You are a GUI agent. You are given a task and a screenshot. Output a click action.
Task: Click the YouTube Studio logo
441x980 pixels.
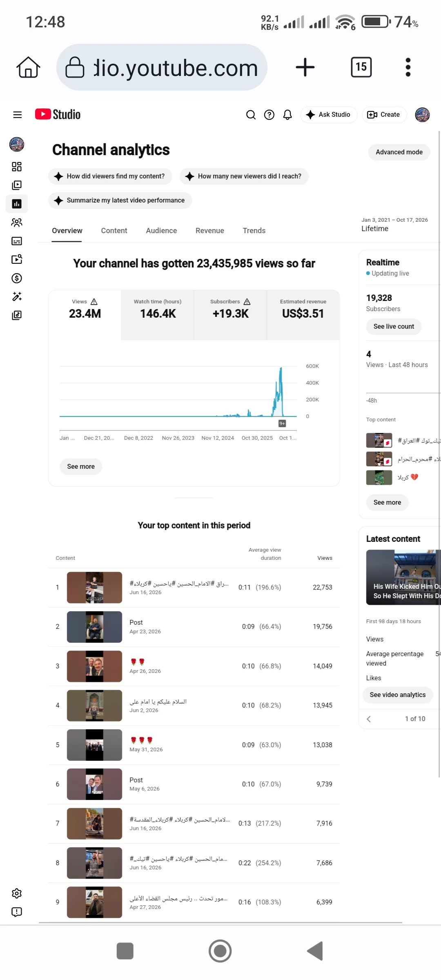58,114
